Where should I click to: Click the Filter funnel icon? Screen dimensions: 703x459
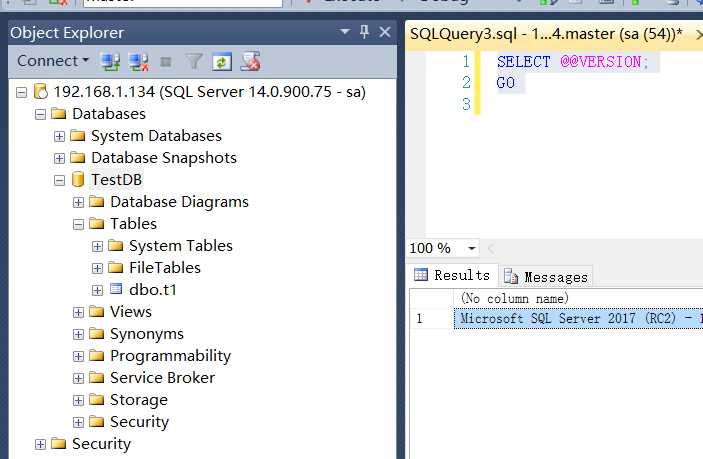[x=194, y=61]
